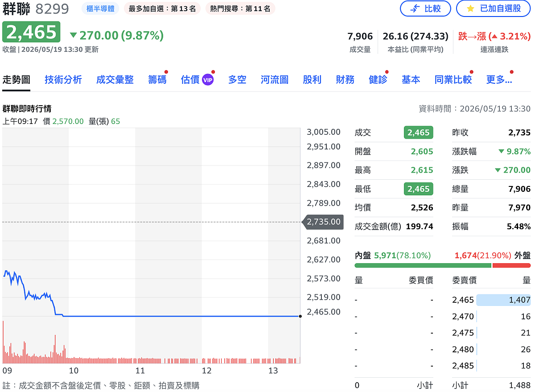Open the 成交彙整 tab

(115, 80)
